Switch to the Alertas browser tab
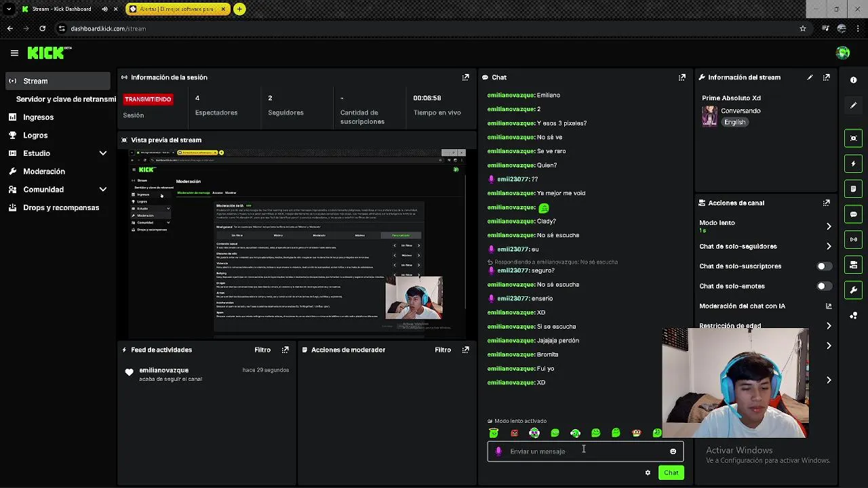This screenshot has width=868, height=488. click(178, 9)
